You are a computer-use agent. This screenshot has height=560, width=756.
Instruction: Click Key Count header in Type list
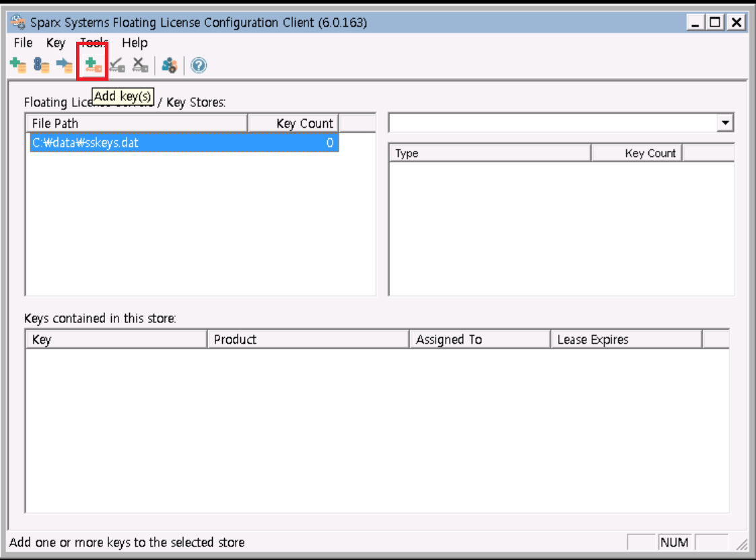pyautogui.click(x=636, y=153)
